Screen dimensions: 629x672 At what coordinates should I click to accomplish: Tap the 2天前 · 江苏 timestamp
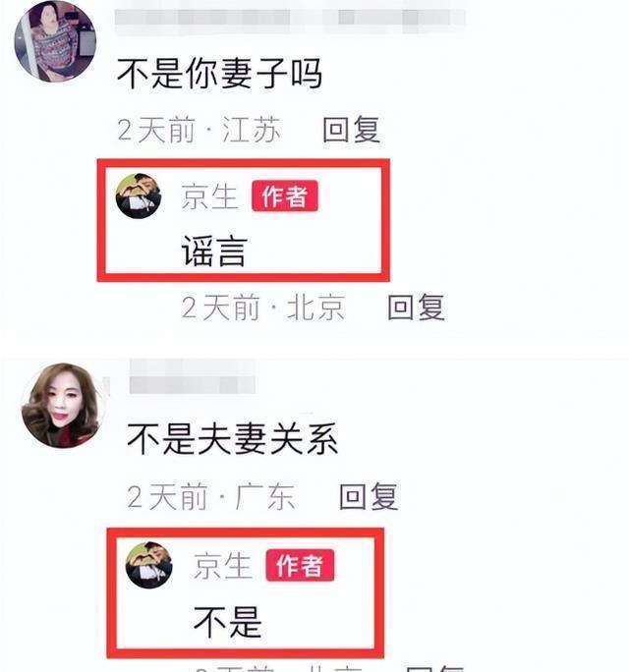click(x=200, y=130)
